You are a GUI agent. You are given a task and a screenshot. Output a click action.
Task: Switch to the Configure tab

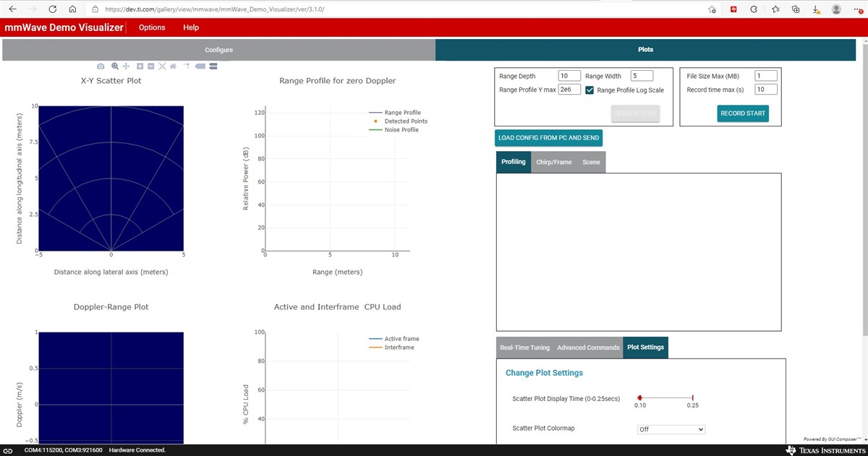coord(218,50)
